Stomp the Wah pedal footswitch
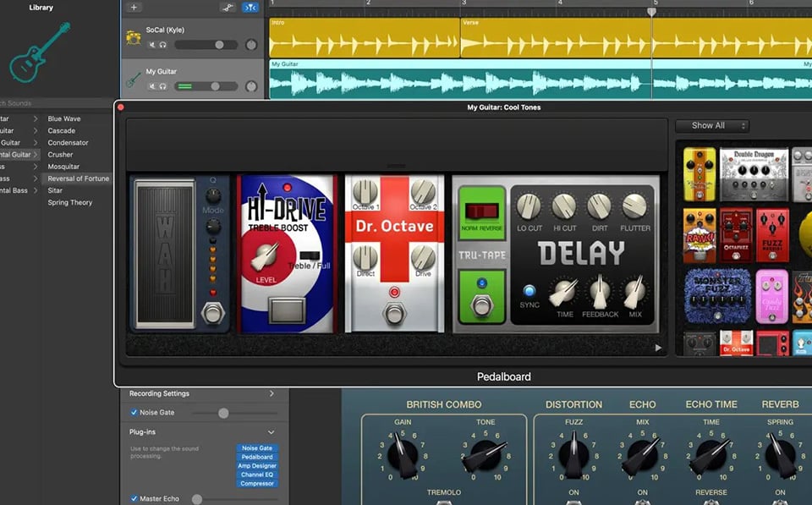 (x=213, y=313)
